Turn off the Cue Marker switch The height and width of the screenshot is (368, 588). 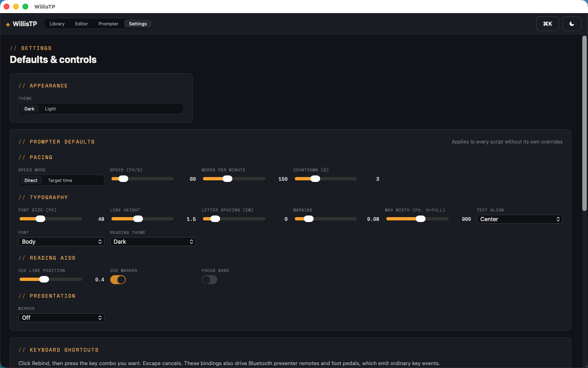pos(118,280)
